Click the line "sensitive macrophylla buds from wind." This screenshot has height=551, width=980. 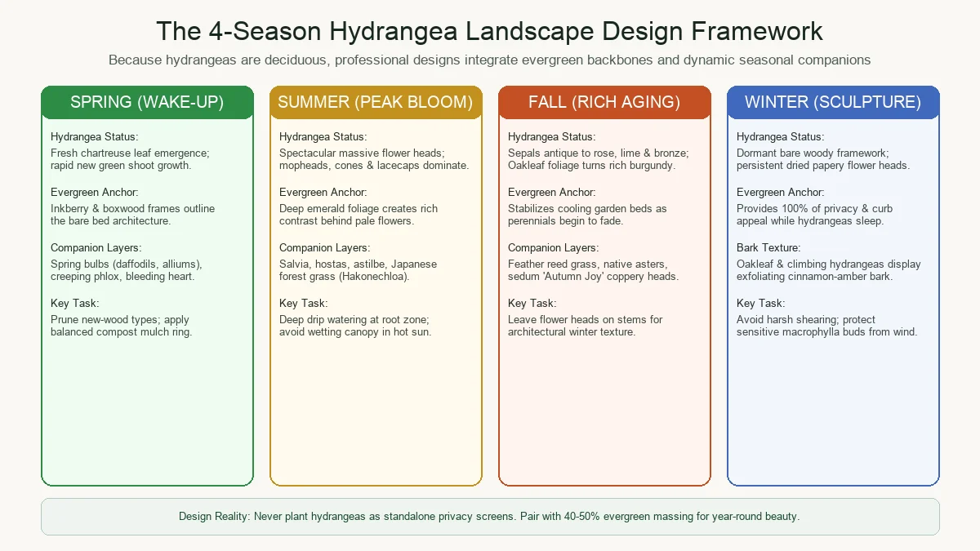[x=827, y=331]
